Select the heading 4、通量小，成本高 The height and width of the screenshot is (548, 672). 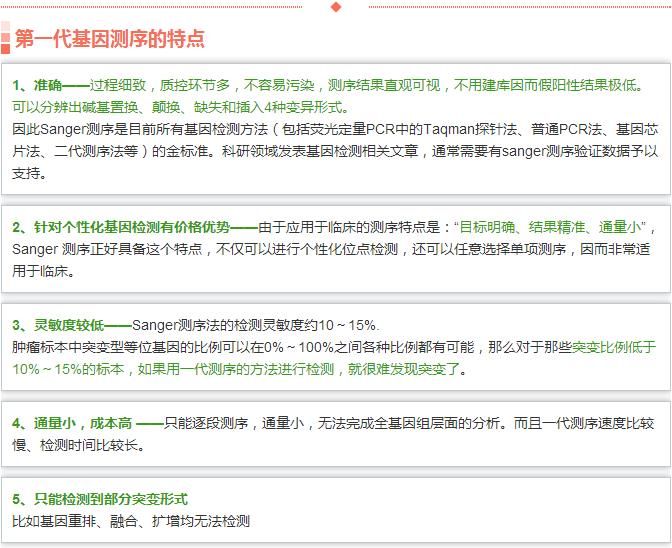[72, 423]
